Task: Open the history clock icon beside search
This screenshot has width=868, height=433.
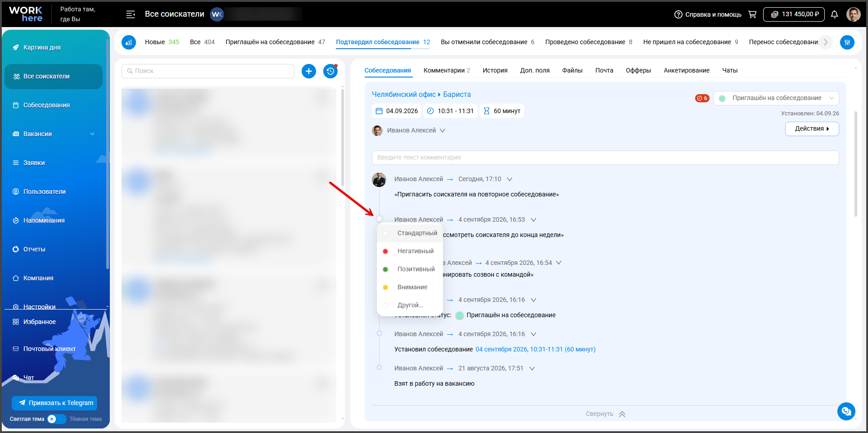Action: 330,71
